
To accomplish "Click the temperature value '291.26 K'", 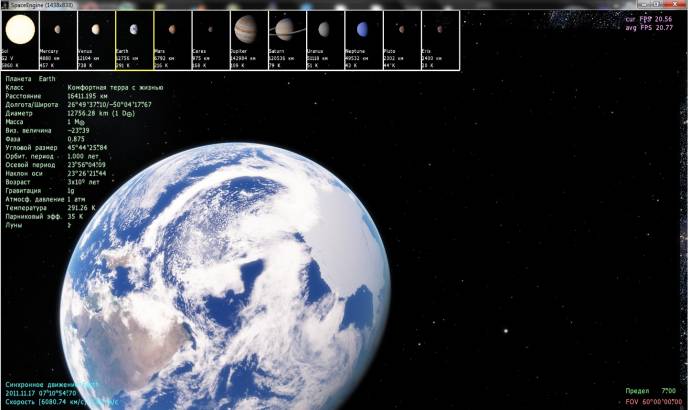I will point(81,208).
